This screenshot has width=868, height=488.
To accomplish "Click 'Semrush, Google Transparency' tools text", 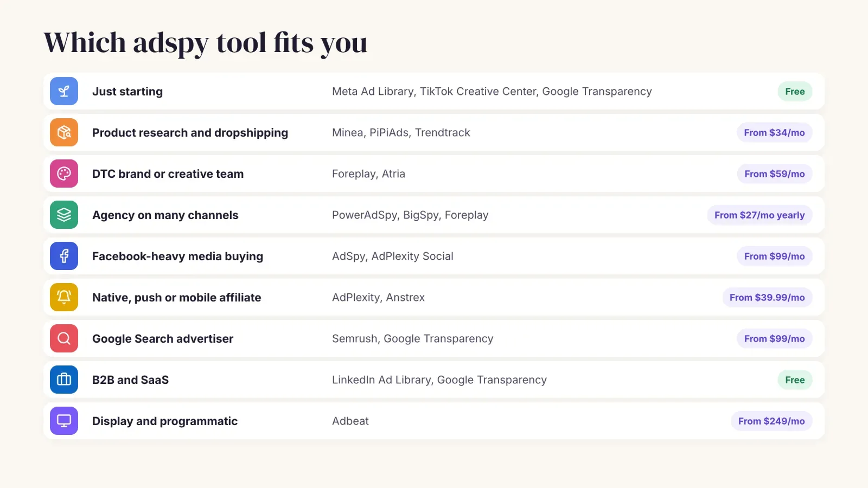I will tap(412, 339).
